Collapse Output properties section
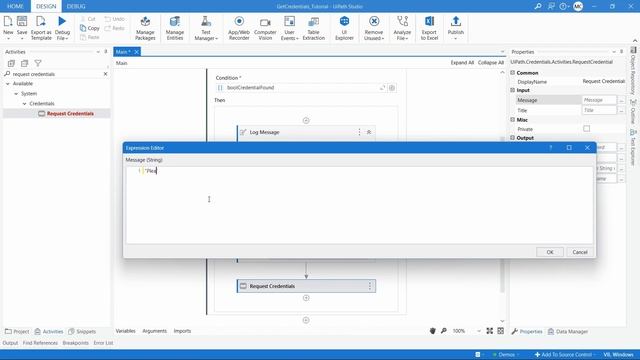 [x=513, y=138]
